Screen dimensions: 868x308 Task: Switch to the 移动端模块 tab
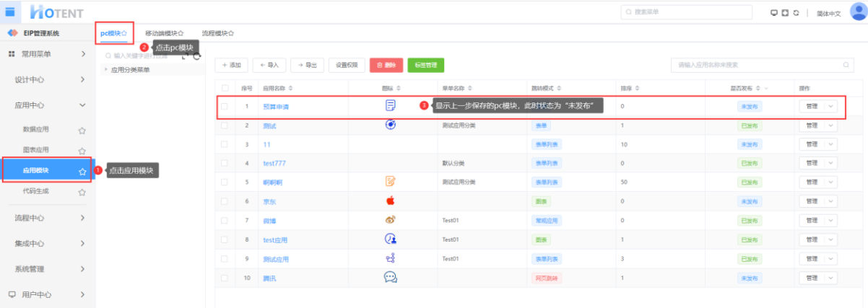(x=164, y=33)
